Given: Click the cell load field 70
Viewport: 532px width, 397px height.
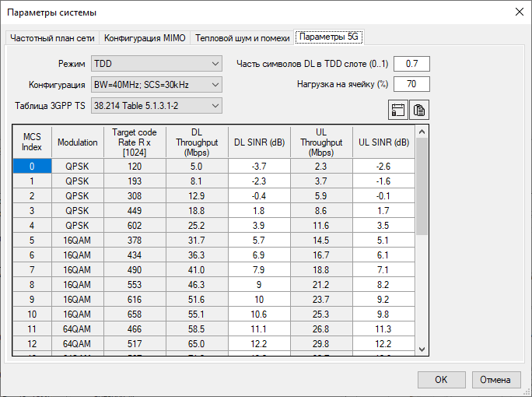Looking at the screenshot, I should point(411,84).
